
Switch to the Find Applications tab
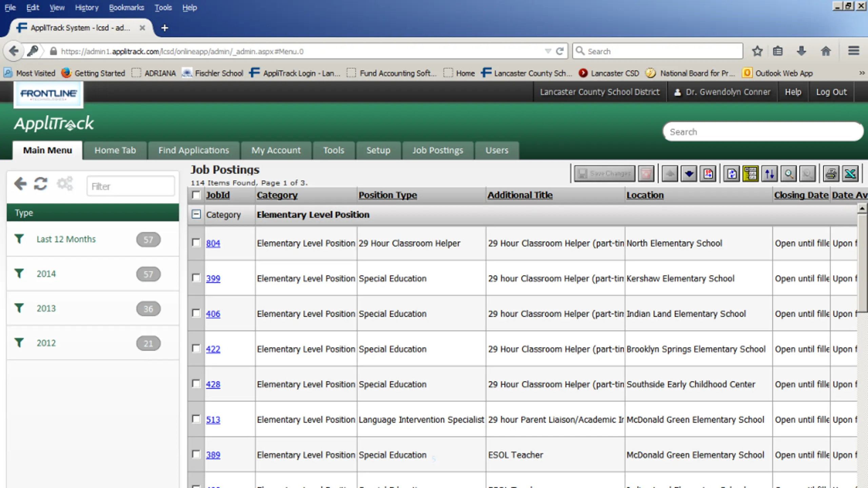tap(194, 150)
